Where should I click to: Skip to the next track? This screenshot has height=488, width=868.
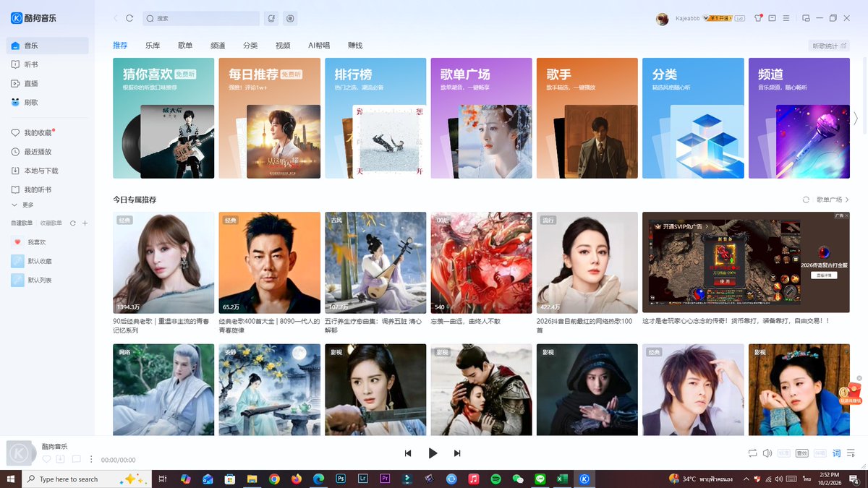tap(457, 453)
